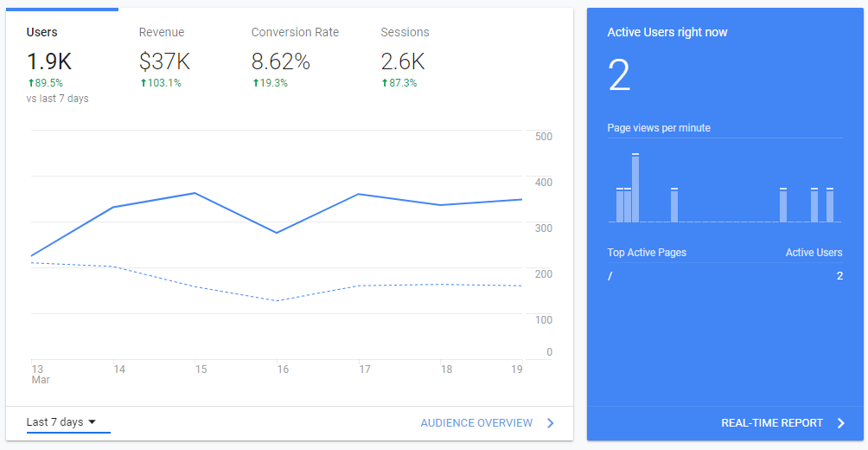This screenshot has height=450, width=868.
Task: Show the Sessions metric tab
Action: pos(405,33)
